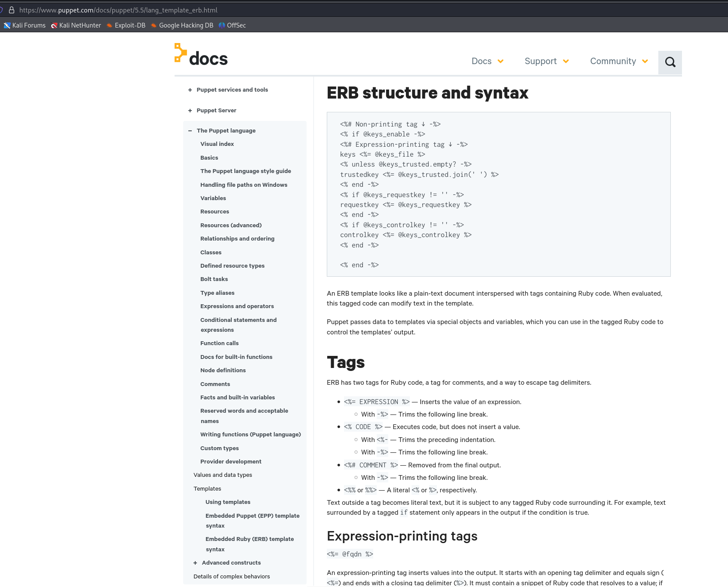Click '<%# COMMENT %>' tag in list

point(371,465)
